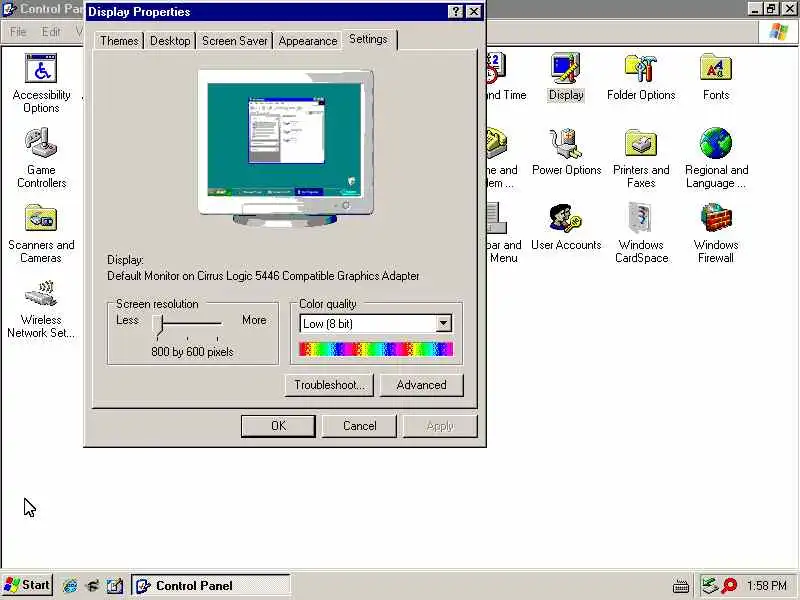Switch to the Themes tab

(119, 41)
